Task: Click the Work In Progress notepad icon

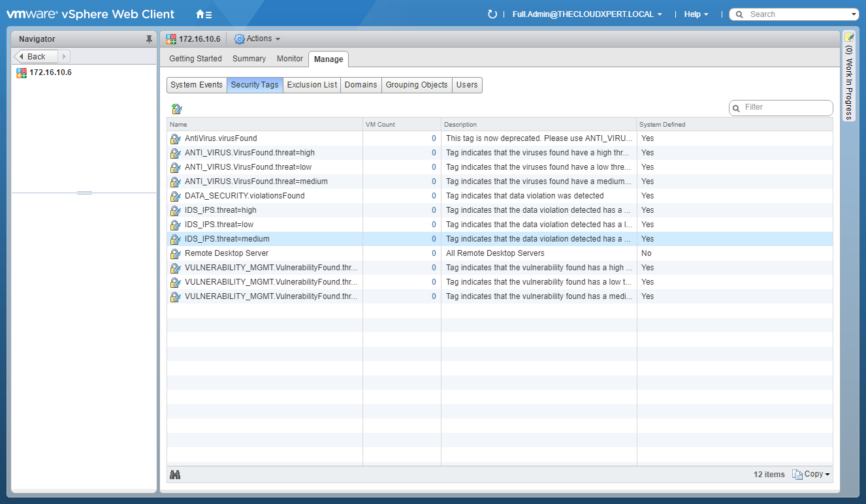Action: click(x=849, y=38)
